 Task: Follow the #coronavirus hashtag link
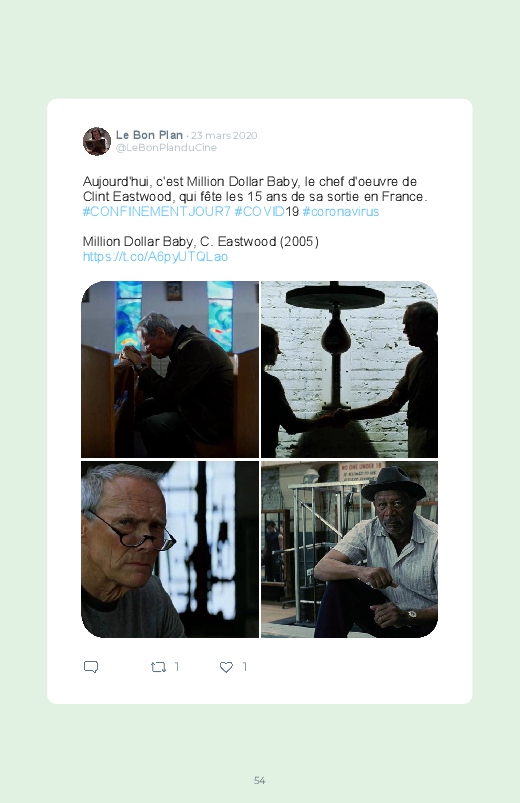pos(341,212)
